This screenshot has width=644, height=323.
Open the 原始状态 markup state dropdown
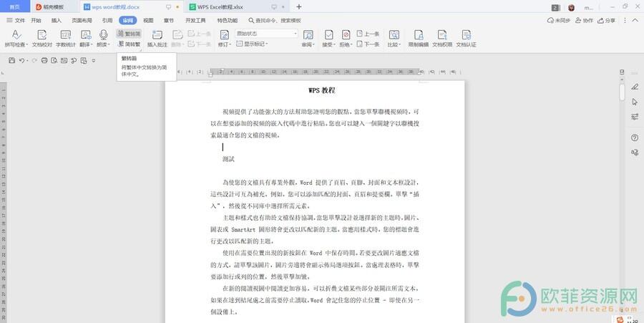tap(267, 34)
